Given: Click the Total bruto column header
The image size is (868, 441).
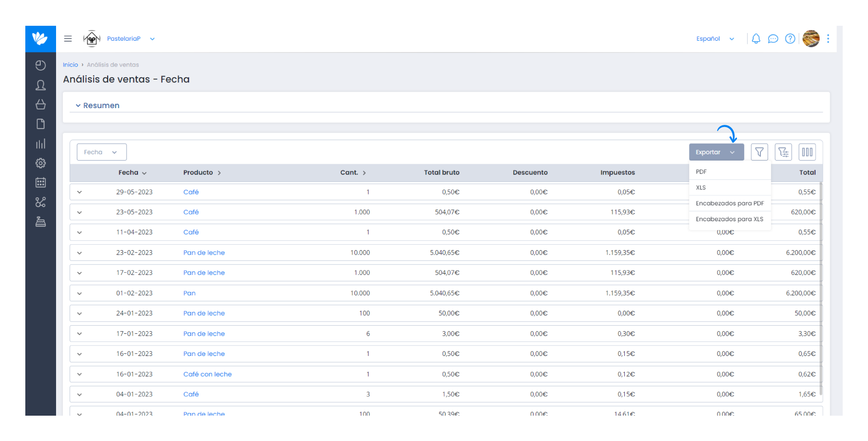Looking at the screenshot, I should [442, 172].
